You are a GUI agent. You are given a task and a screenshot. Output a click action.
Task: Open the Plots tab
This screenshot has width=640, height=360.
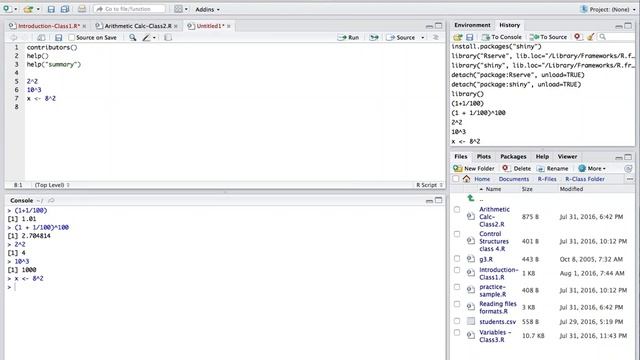[484, 156]
